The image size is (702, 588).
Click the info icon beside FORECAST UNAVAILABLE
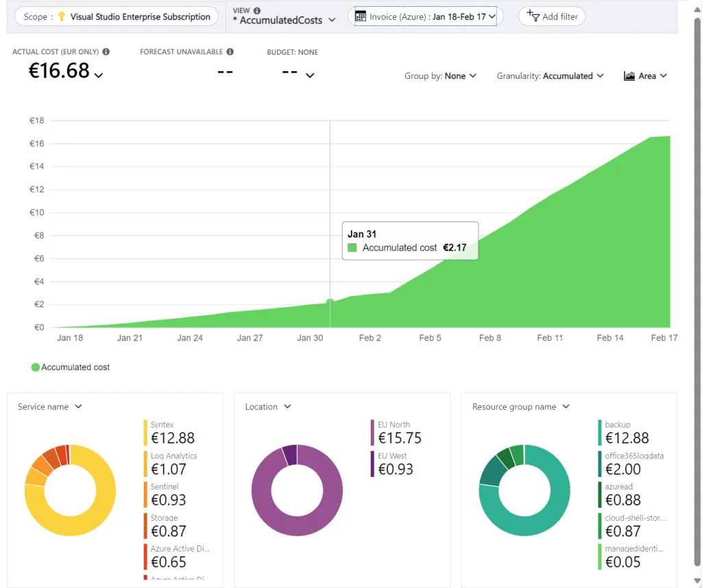[x=230, y=51]
